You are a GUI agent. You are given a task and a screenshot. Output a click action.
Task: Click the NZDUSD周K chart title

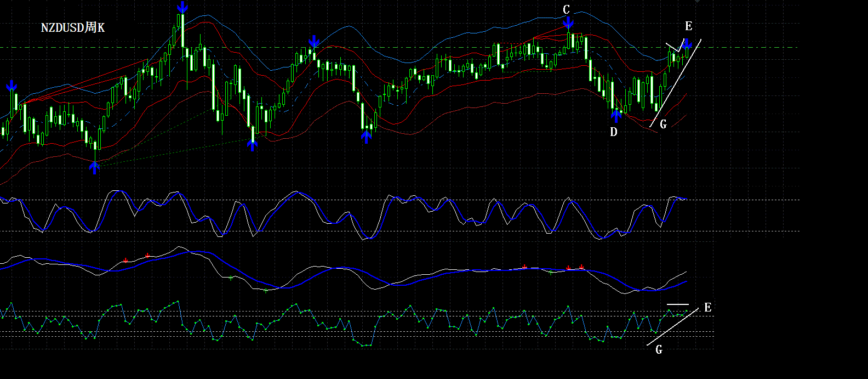pyautogui.click(x=73, y=27)
